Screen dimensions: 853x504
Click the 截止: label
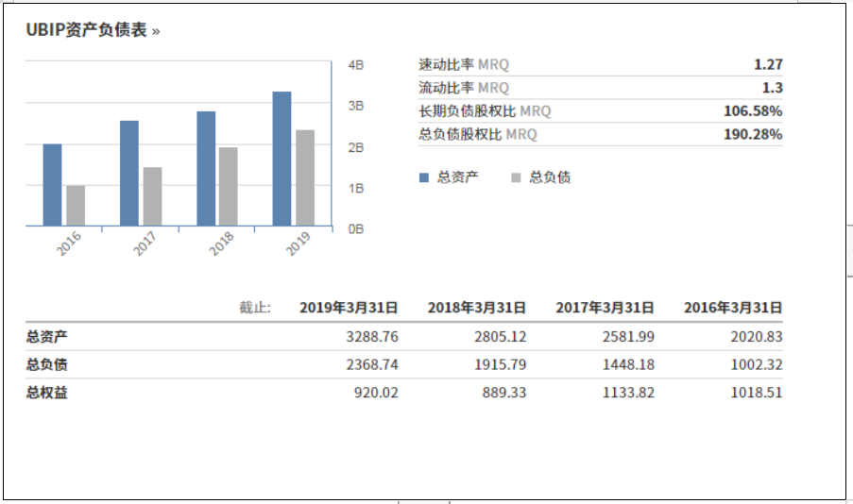(255, 308)
